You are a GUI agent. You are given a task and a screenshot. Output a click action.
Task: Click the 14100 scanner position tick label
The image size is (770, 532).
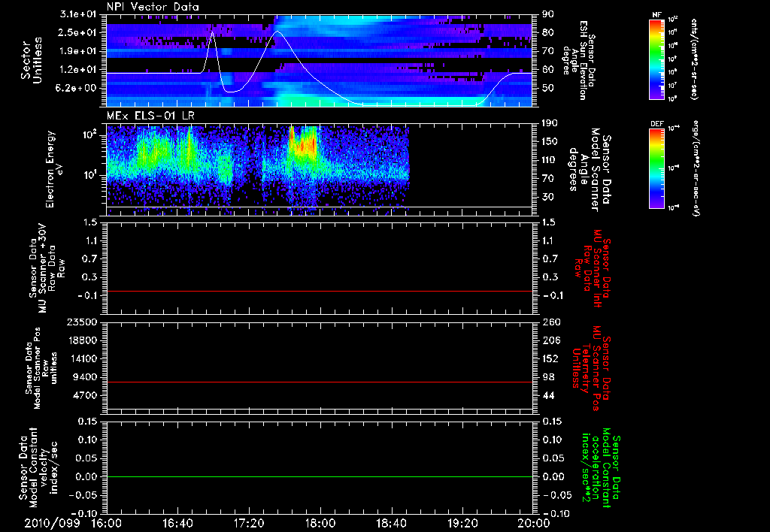coord(83,358)
